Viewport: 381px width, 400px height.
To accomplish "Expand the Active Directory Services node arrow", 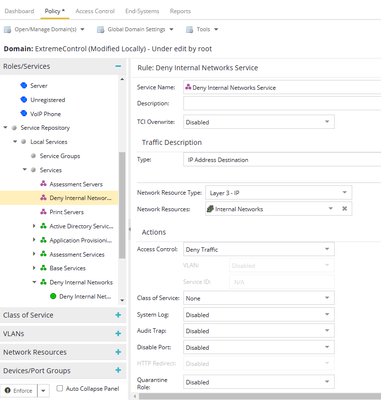I will coord(34,226).
